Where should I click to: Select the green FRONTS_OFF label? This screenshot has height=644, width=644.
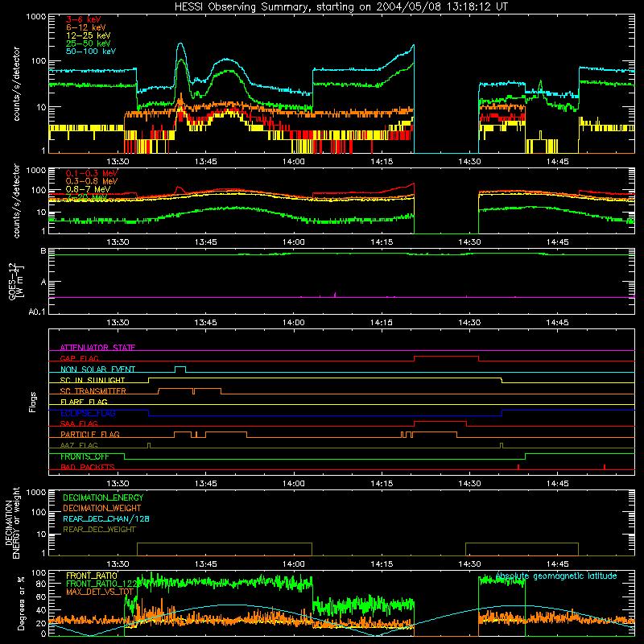tap(85, 456)
